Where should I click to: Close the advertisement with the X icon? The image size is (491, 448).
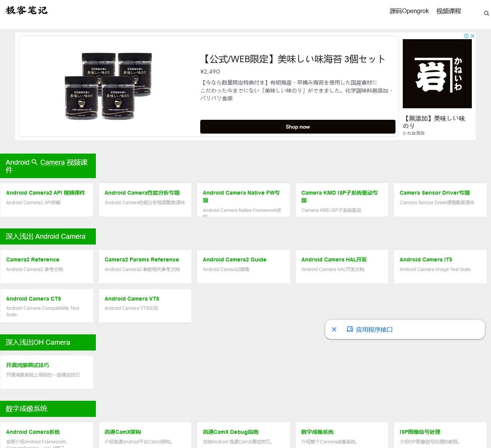click(473, 36)
